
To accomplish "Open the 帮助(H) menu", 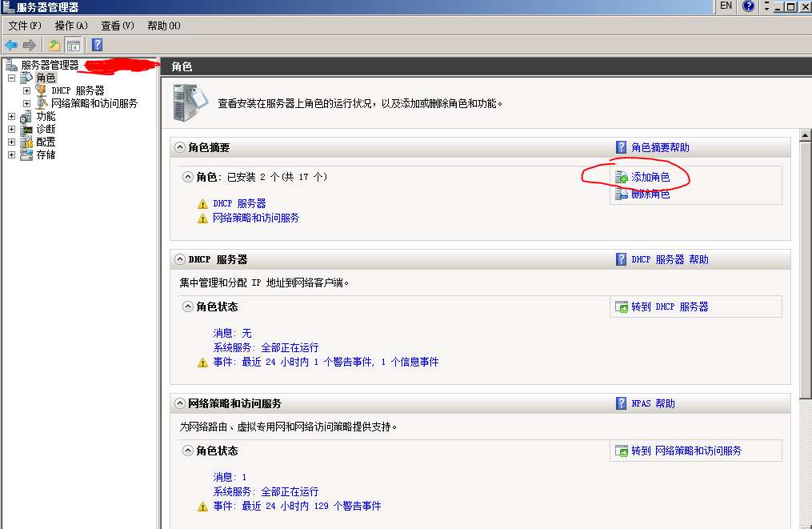I will pyautogui.click(x=164, y=26).
